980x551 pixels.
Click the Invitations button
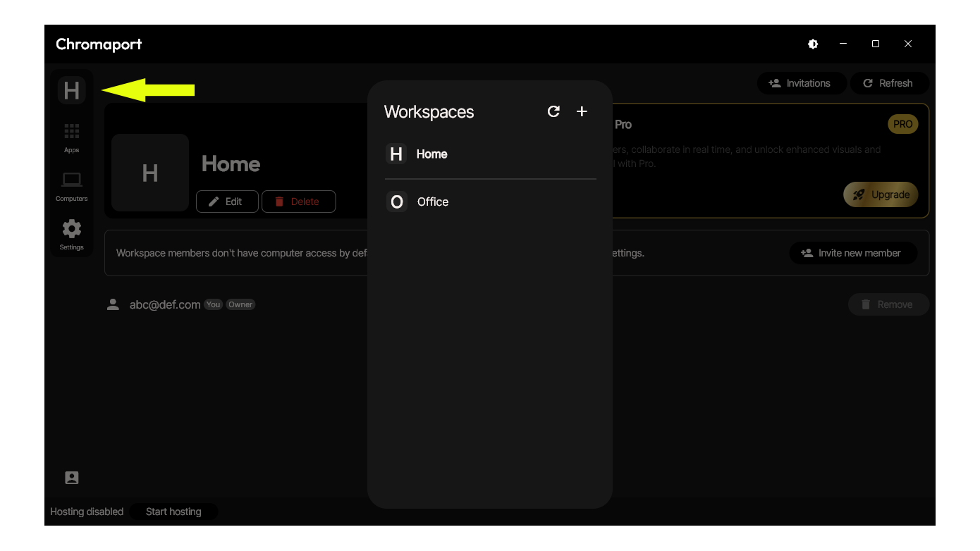point(799,83)
